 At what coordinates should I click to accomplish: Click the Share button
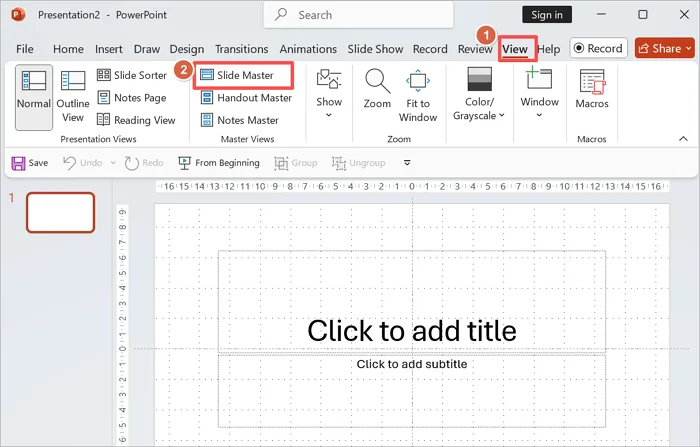[664, 48]
